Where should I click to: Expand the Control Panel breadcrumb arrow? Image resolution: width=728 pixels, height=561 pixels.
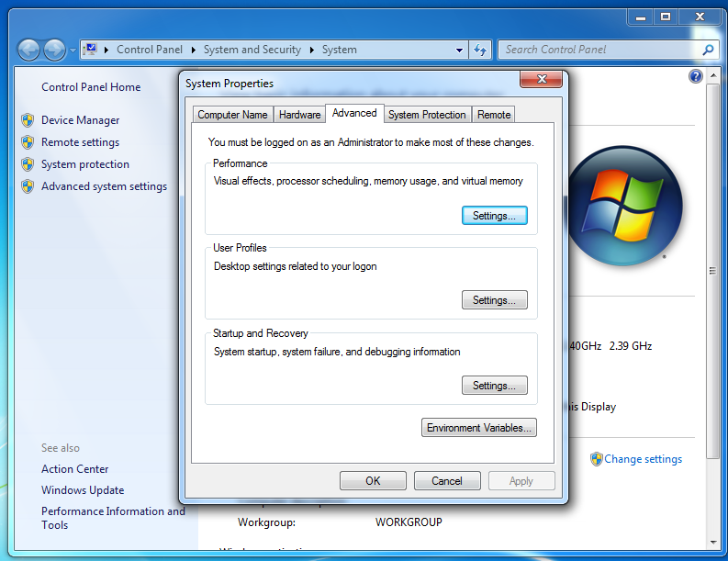[x=191, y=50]
